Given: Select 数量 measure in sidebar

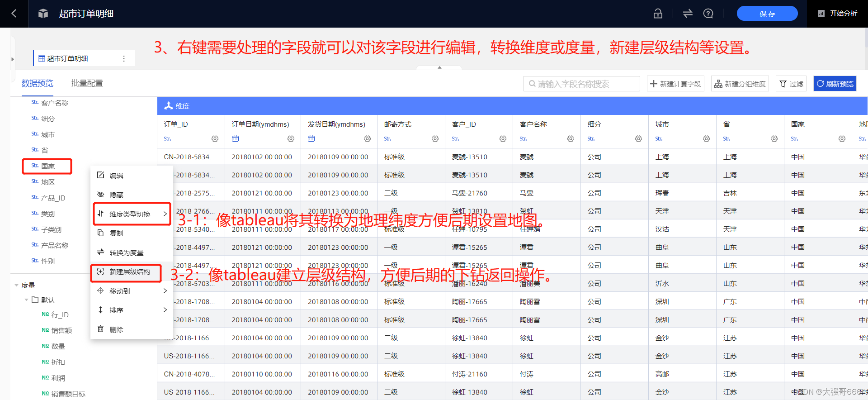Looking at the screenshot, I should (58, 346).
